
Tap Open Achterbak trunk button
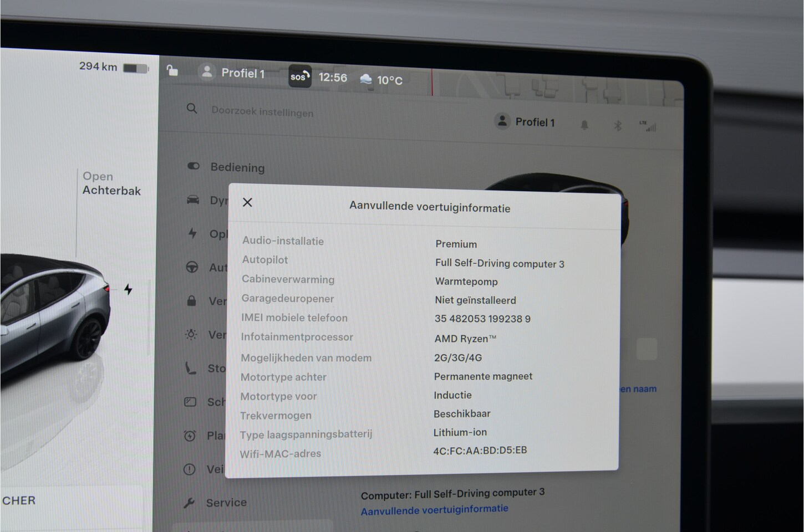coord(111,183)
